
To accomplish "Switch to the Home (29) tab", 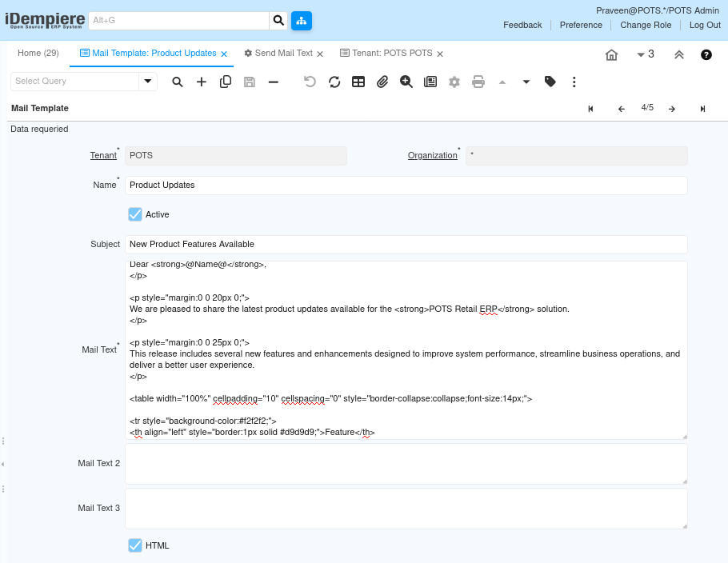I will (38, 53).
